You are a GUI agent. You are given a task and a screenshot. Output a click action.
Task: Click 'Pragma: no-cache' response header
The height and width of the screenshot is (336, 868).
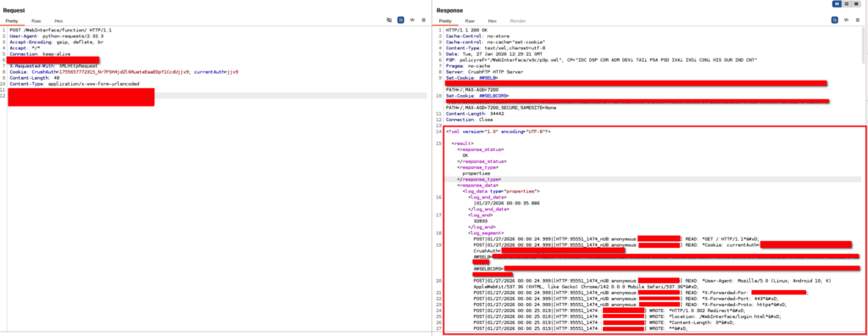[467, 65]
